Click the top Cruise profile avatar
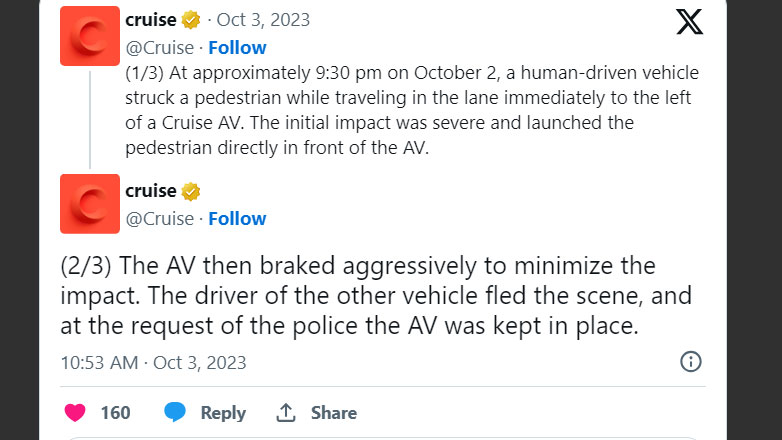The width and height of the screenshot is (782, 440). [x=90, y=36]
